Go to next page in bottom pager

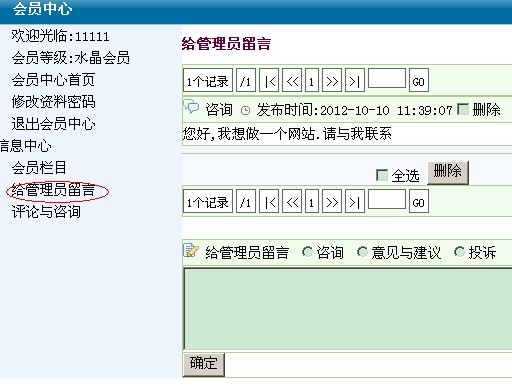tap(332, 201)
